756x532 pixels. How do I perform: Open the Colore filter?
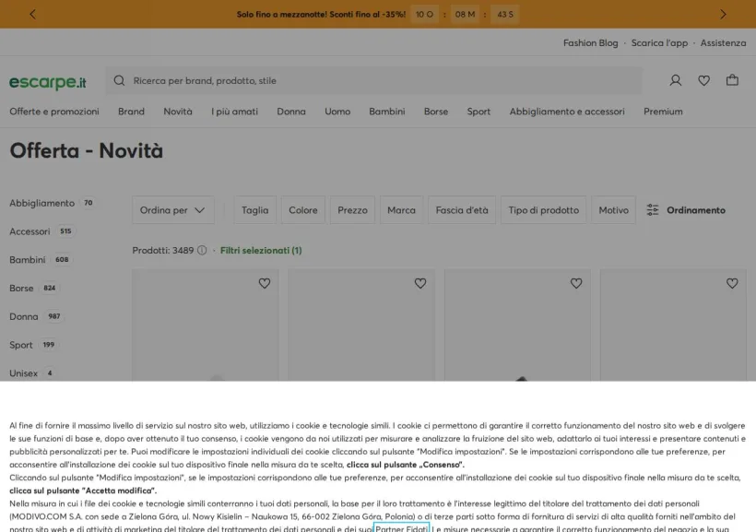coord(302,210)
